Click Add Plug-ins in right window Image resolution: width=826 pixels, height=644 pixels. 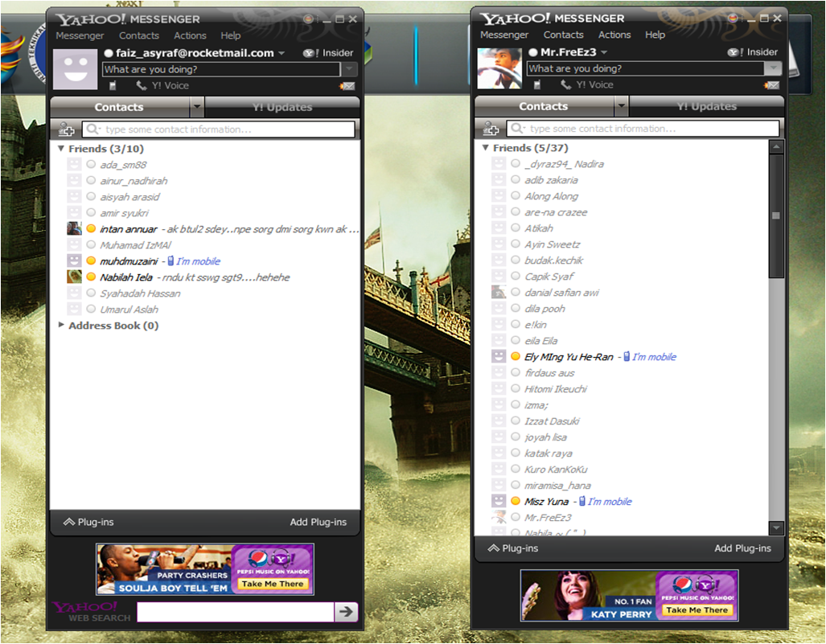click(x=743, y=548)
